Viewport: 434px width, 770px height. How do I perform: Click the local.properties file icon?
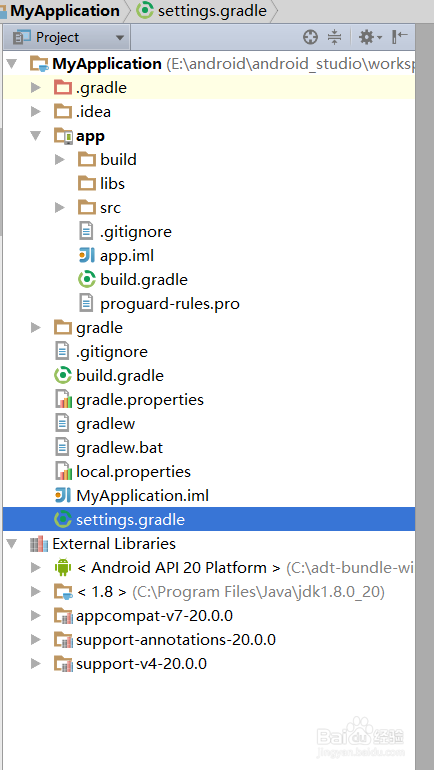(63, 472)
